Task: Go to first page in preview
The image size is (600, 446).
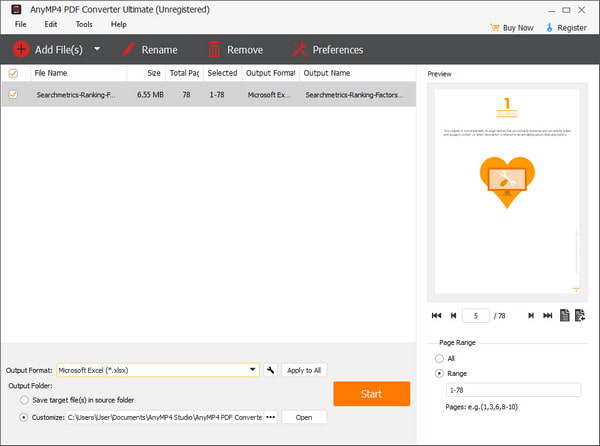Action: pyautogui.click(x=437, y=316)
